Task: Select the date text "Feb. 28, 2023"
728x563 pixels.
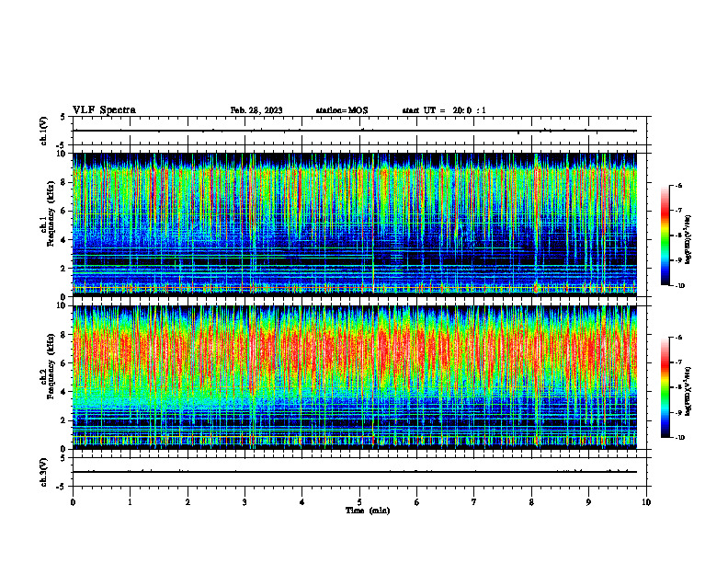Action: (x=256, y=110)
